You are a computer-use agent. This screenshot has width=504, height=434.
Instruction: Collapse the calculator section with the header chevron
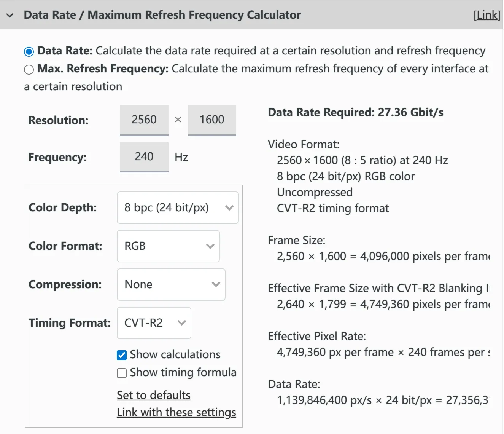[x=10, y=15]
